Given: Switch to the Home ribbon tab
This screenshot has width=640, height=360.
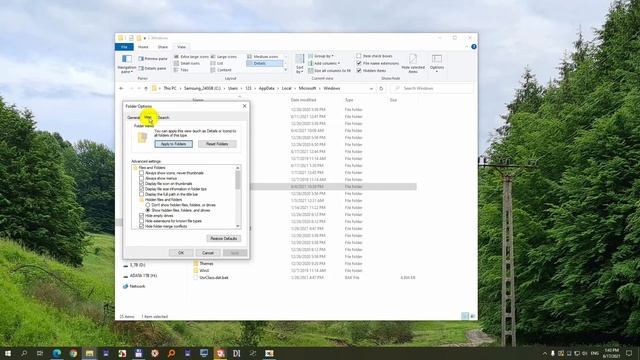Looking at the screenshot, I should click(x=143, y=47).
